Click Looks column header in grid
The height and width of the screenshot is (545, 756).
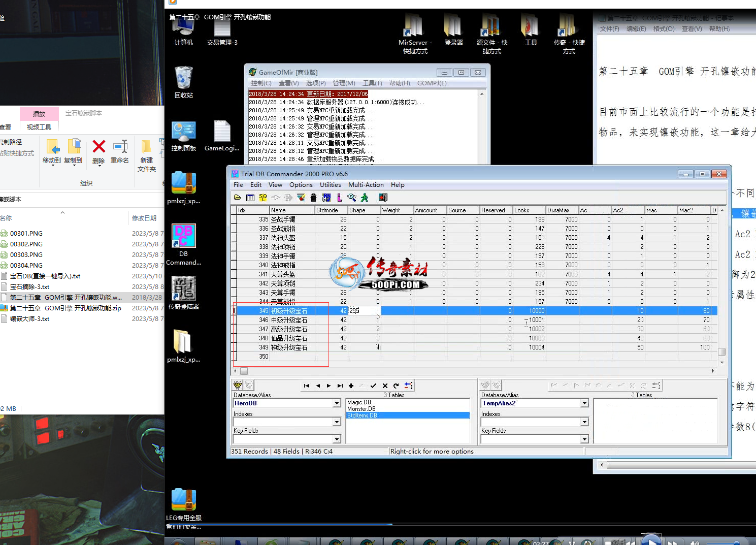coord(529,210)
